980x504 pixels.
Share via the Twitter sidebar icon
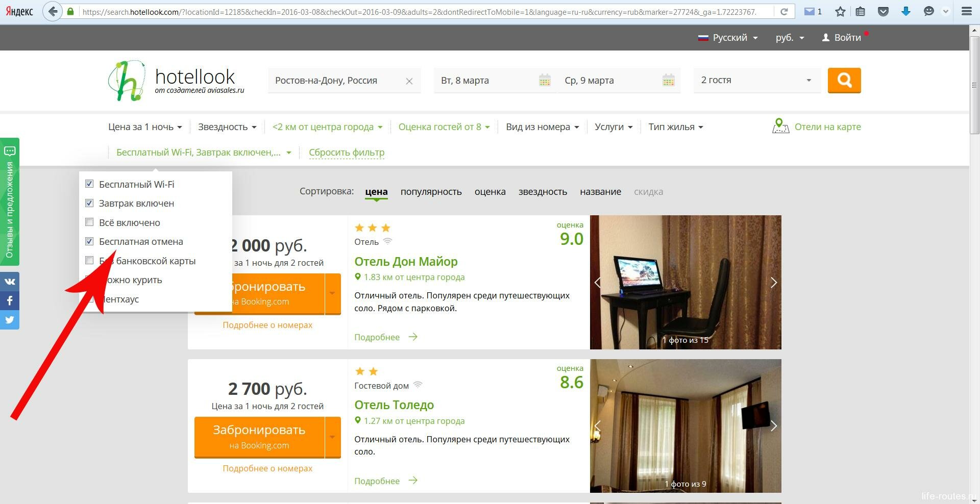[x=10, y=320]
